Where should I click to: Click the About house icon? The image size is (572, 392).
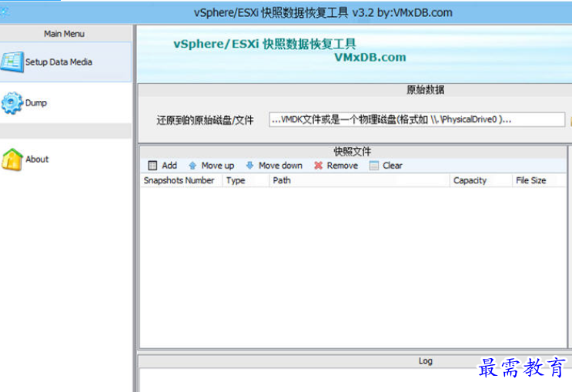[12, 159]
